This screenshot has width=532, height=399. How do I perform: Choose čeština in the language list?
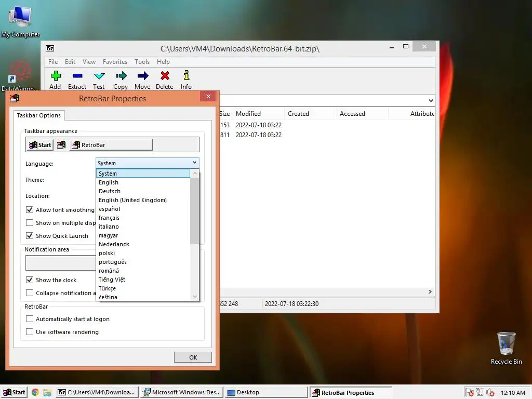click(143, 297)
